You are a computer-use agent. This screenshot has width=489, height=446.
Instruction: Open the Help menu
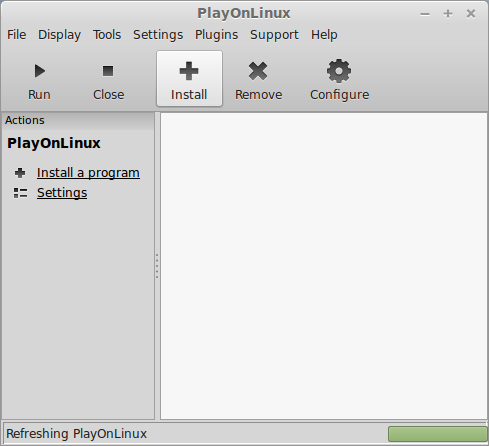(324, 35)
